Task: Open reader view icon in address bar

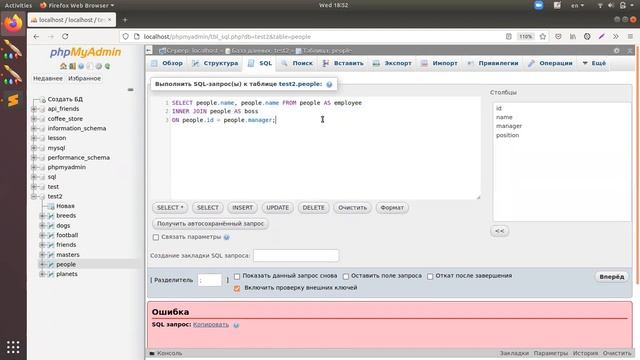Action: [509, 36]
